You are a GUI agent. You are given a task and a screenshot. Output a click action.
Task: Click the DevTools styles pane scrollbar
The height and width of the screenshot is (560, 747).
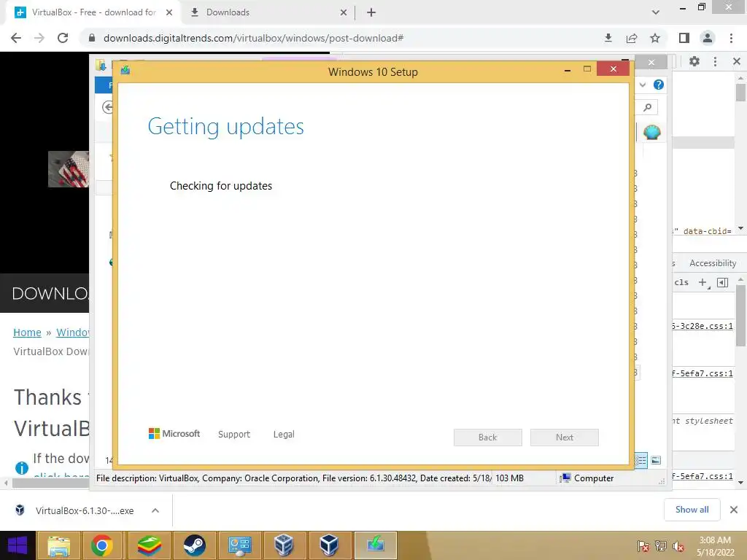[740, 316]
